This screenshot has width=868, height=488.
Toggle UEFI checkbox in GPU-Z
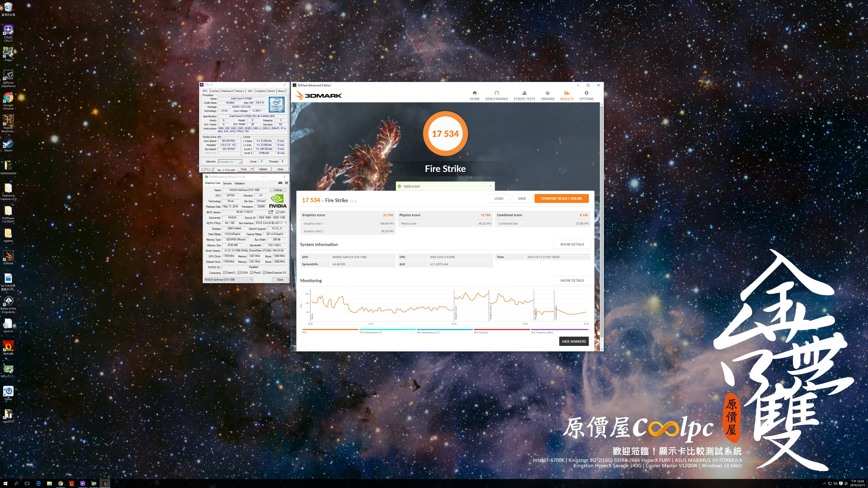pos(277,212)
